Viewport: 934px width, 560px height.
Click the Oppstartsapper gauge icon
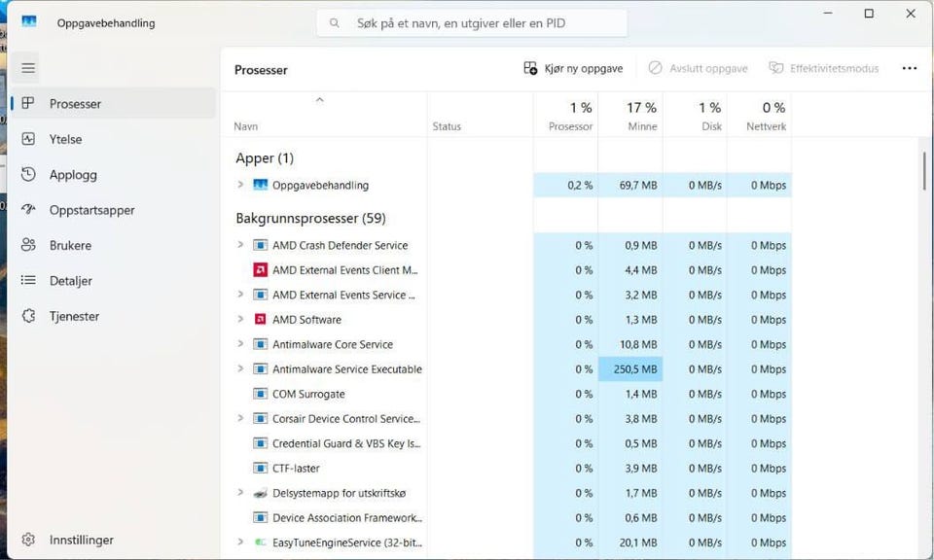coord(28,209)
